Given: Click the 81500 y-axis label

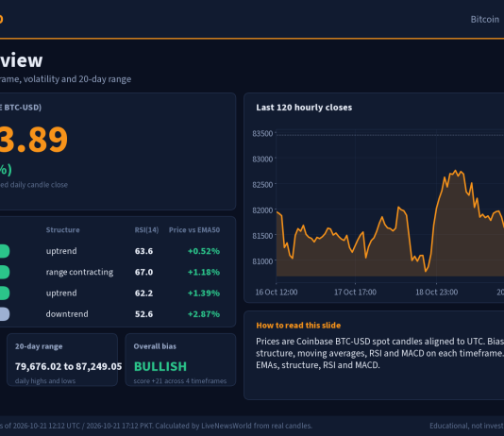Looking at the screenshot, I should (262, 236).
